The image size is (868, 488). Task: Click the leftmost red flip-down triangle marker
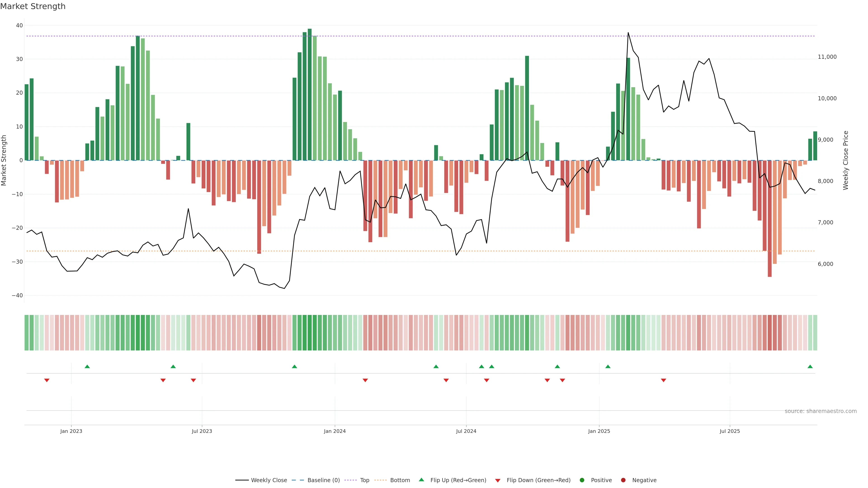point(47,380)
